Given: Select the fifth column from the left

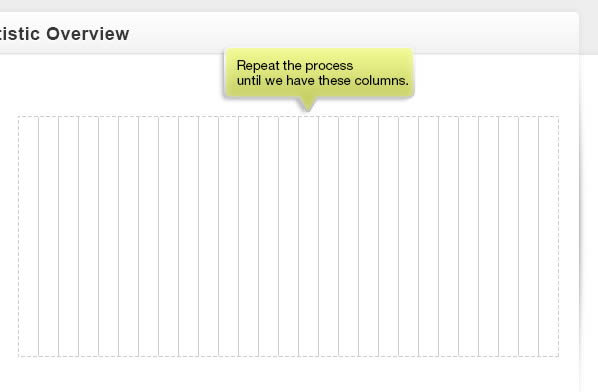Looking at the screenshot, I should 108,236.
